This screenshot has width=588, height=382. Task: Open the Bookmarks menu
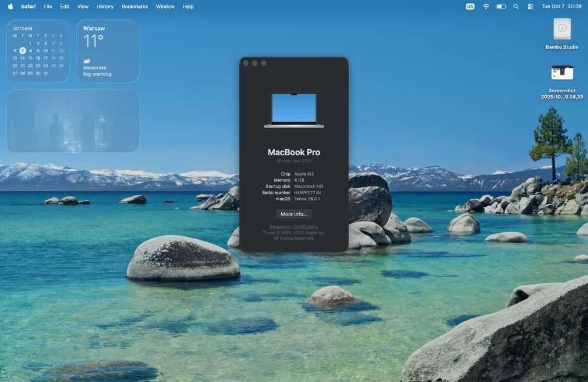click(135, 6)
